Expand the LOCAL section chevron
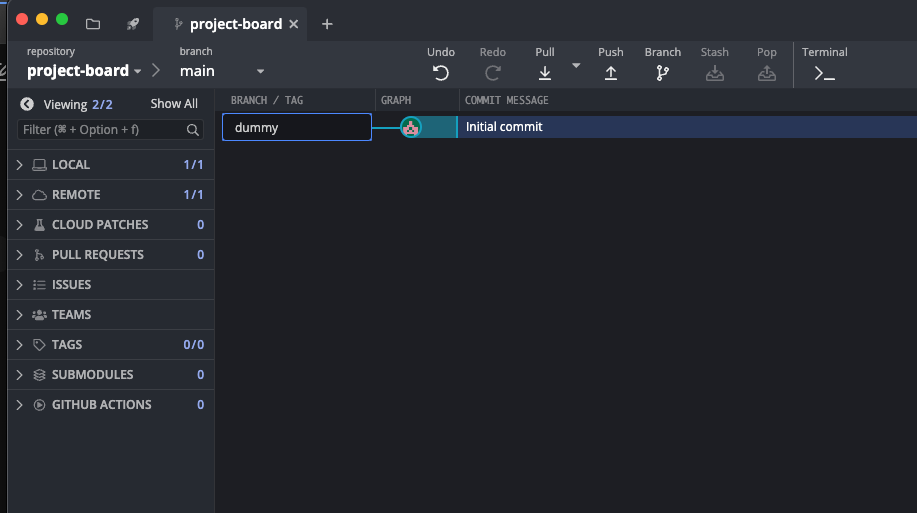Image resolution: width=917 pixels, height=513 pixels. point(19,165)
